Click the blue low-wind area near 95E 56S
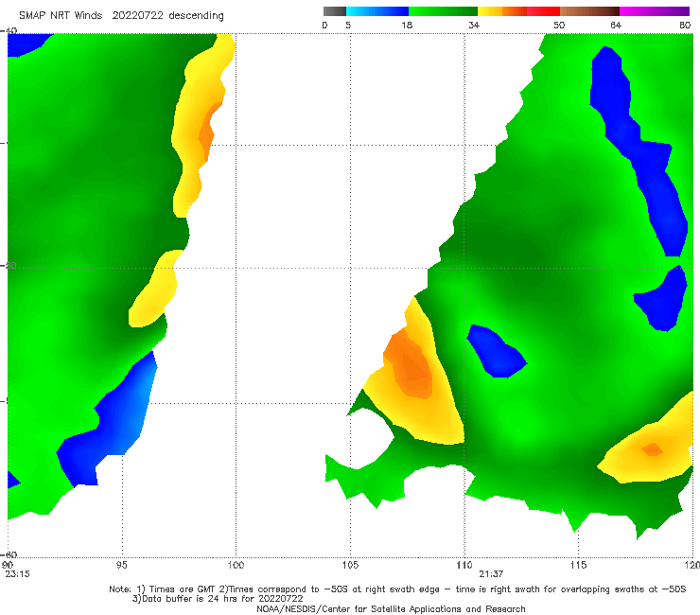The image size is (700, 615). 112,420
